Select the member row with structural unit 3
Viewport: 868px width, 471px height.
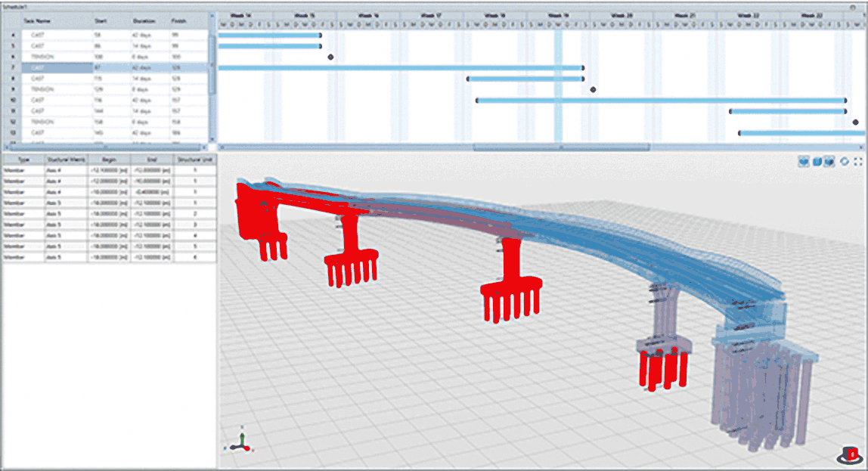point(109,225)
